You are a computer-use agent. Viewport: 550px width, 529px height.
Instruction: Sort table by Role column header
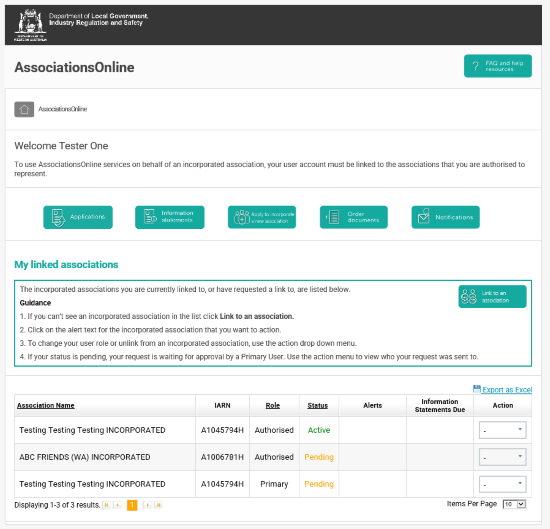pos(273,406)
